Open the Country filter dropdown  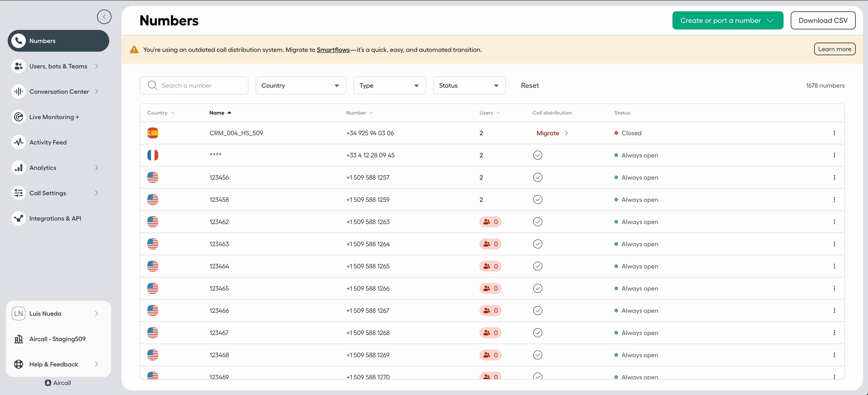click(301, 86)
